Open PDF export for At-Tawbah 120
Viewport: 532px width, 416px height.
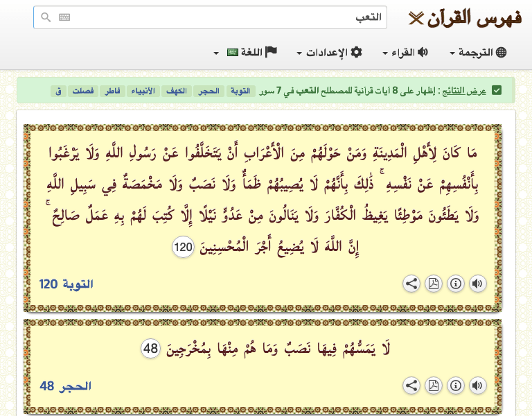pos(433,284)
